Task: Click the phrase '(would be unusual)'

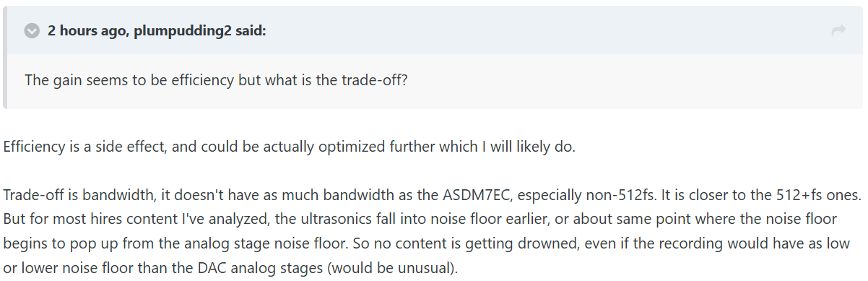Action: pyautogui.click(x=393, y=269)
